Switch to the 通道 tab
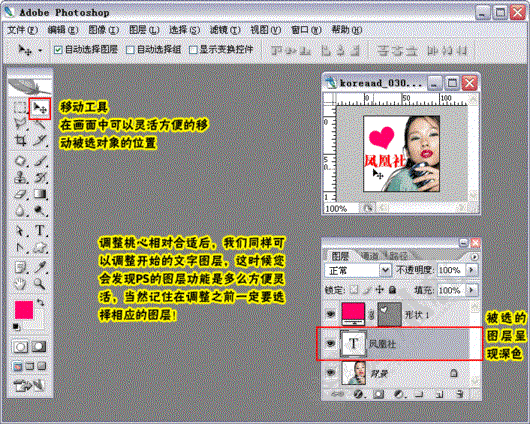530x424 pixels. click(369, 256)
